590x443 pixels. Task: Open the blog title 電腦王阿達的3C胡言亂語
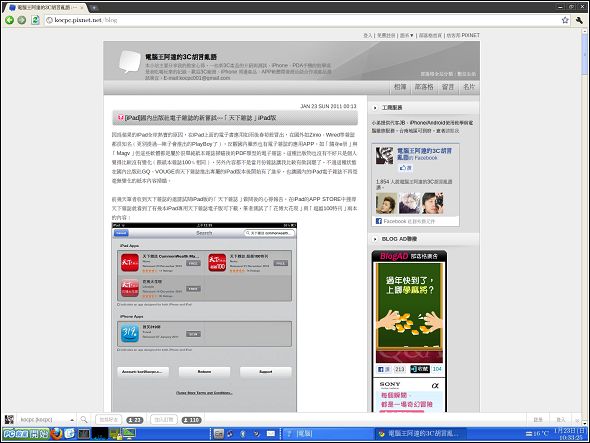[181, 57]
